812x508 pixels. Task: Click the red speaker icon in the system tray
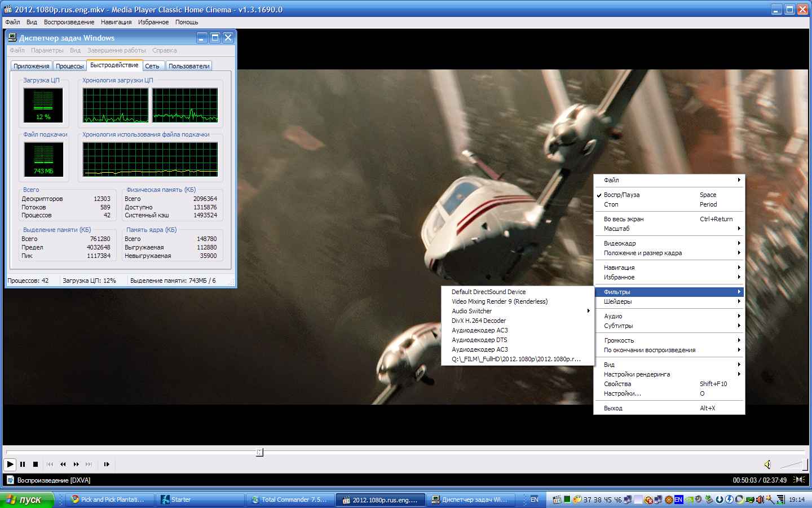[760, 500]
